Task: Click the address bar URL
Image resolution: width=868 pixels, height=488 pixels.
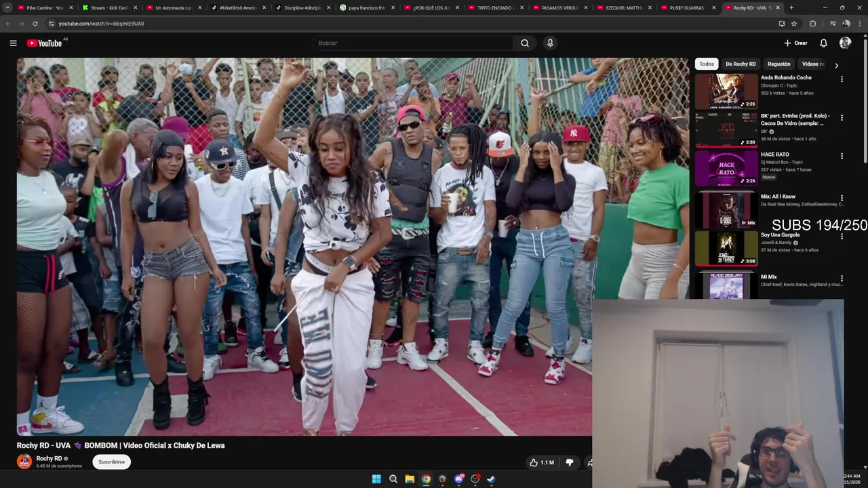Action: coord(101,23)
